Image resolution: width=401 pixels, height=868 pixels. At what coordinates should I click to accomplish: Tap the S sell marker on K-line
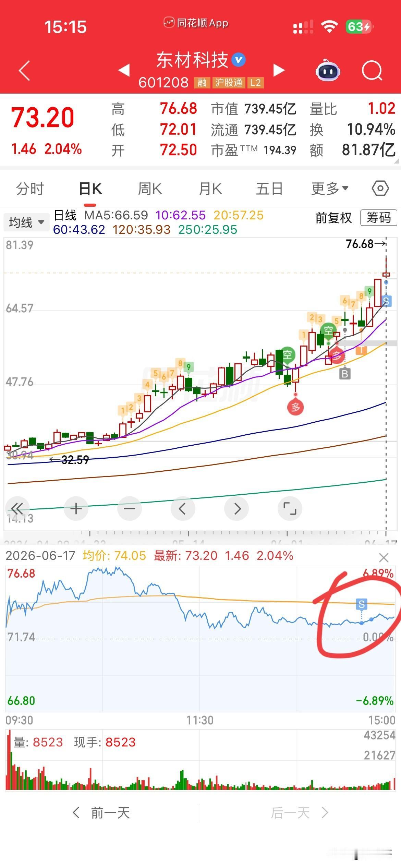pyautogui.click(x=386, y=301)
